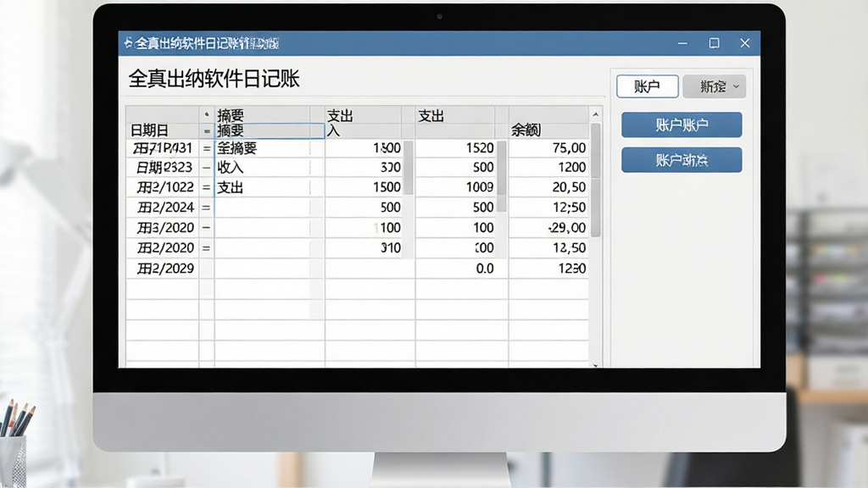The image size is (868, 488).
Task: Click the table's vertical scrollbar thumb
Action: [596, 180]
